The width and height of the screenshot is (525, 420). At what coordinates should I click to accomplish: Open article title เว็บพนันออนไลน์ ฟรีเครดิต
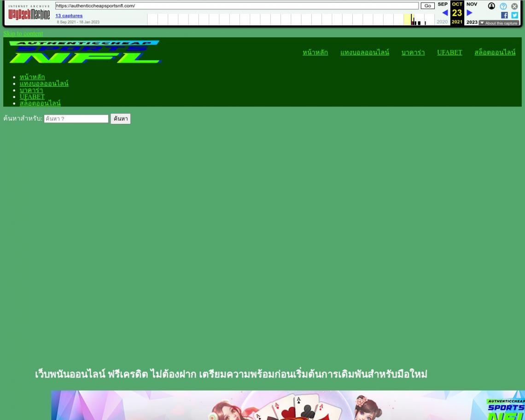coord(231,374)
